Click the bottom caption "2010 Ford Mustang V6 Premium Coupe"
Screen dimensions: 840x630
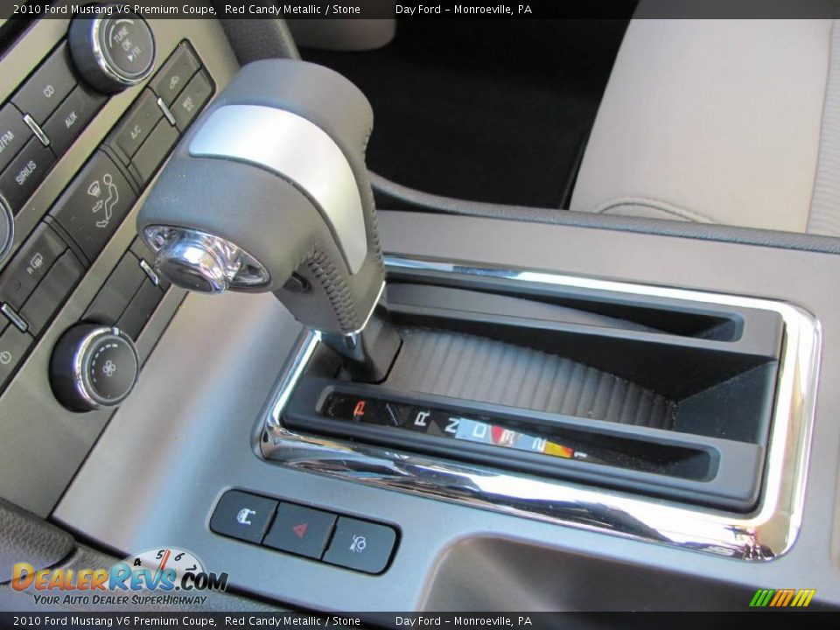(x=114, y=621)
